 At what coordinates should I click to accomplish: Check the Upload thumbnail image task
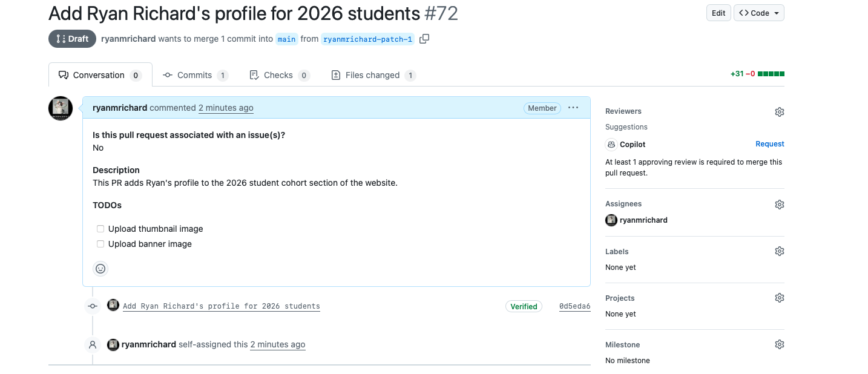click(x=100, y=229)
